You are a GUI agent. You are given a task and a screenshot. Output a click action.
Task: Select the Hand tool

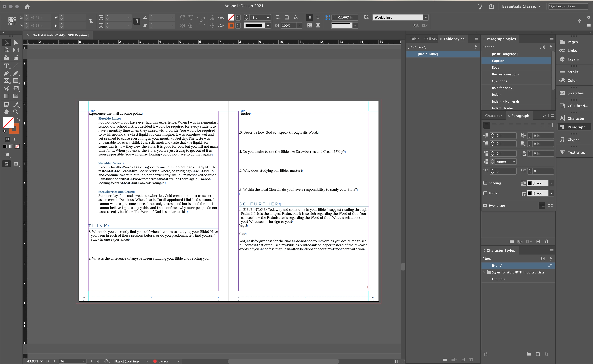pyautogui.click(x=6, y=112)
